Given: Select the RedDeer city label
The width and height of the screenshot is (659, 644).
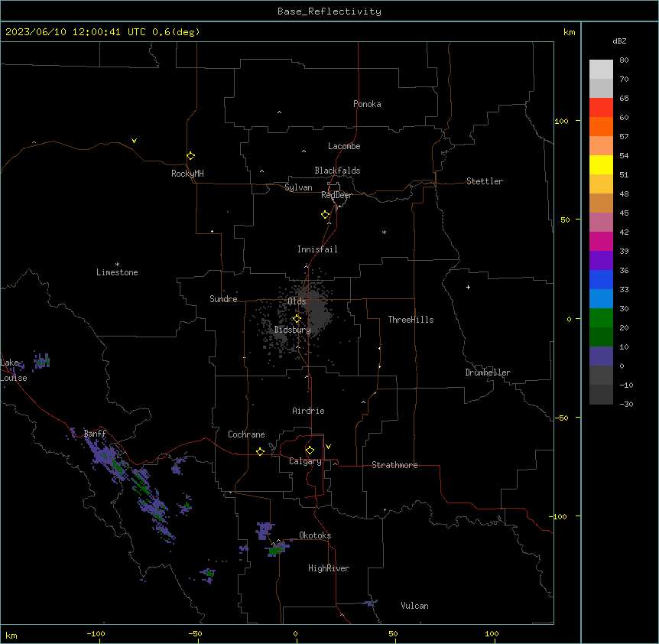Looking at the screenshot, I should [336, 195].
